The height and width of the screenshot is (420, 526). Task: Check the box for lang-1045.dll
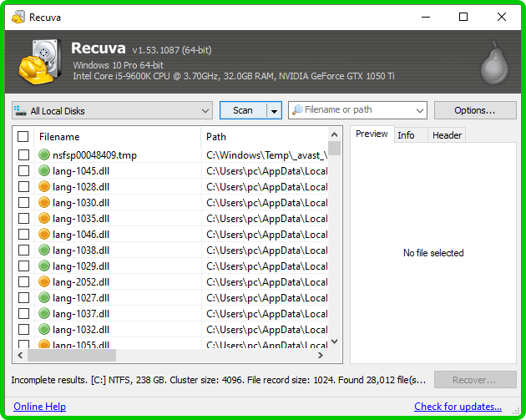coord(23,170)
